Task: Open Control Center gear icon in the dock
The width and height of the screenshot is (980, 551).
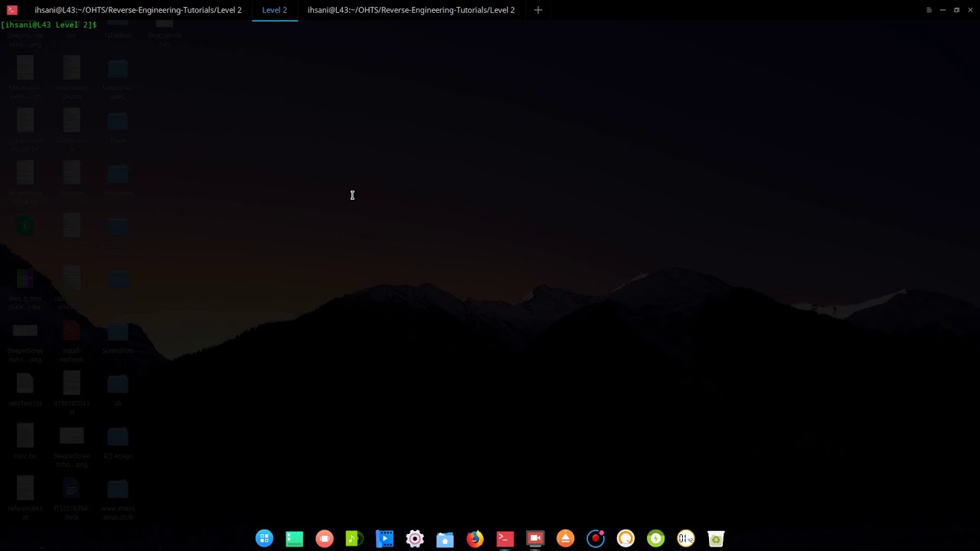Action: pos(415,539)
